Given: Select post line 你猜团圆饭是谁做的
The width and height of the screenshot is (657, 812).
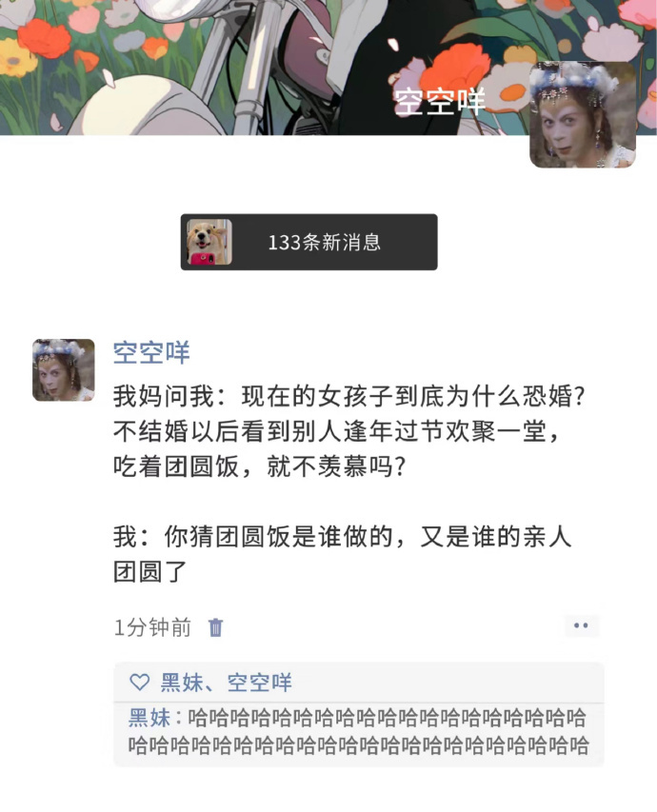Looking at the screenshot, I should [343, 537].
